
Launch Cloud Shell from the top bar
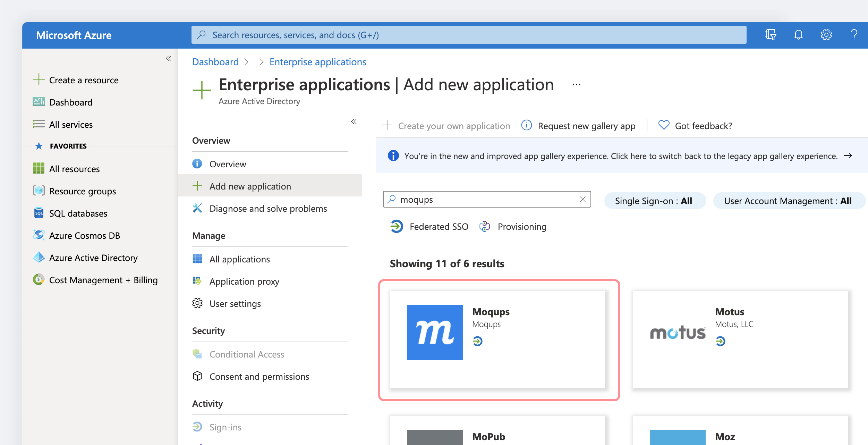[x=771, y=35]
